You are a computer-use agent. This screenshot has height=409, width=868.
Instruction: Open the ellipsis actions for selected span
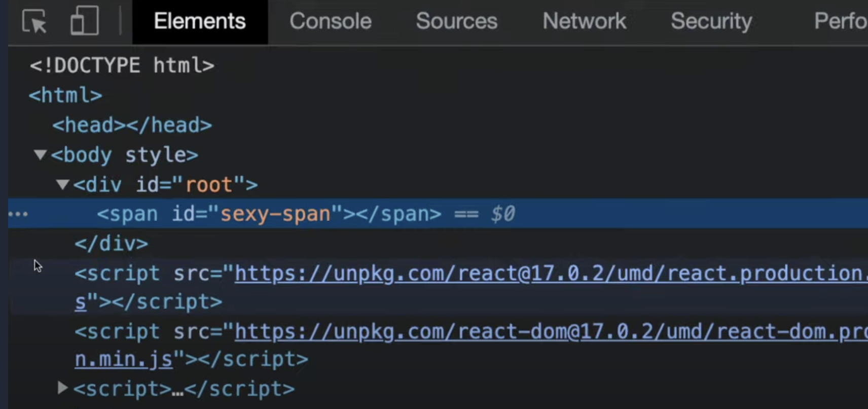tap(18, 214)
